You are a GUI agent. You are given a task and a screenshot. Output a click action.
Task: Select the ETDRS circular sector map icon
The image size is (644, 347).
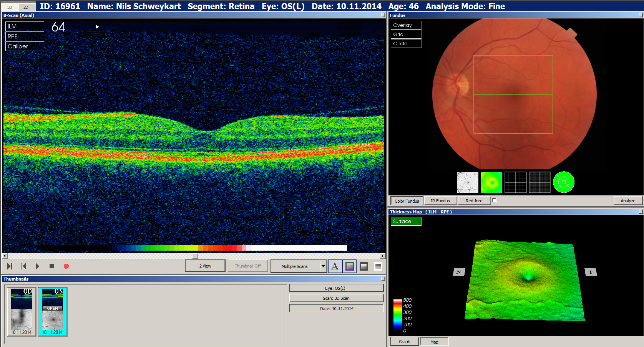[x=563, y=182]
